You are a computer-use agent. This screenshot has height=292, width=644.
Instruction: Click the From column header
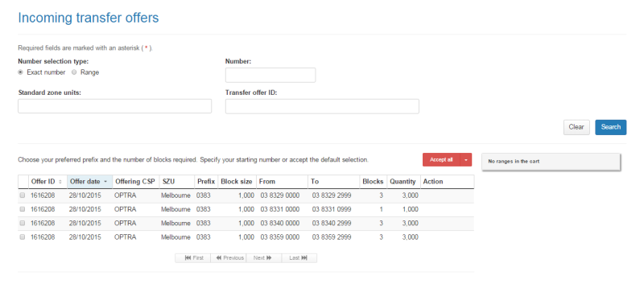(x=282, y=182)
